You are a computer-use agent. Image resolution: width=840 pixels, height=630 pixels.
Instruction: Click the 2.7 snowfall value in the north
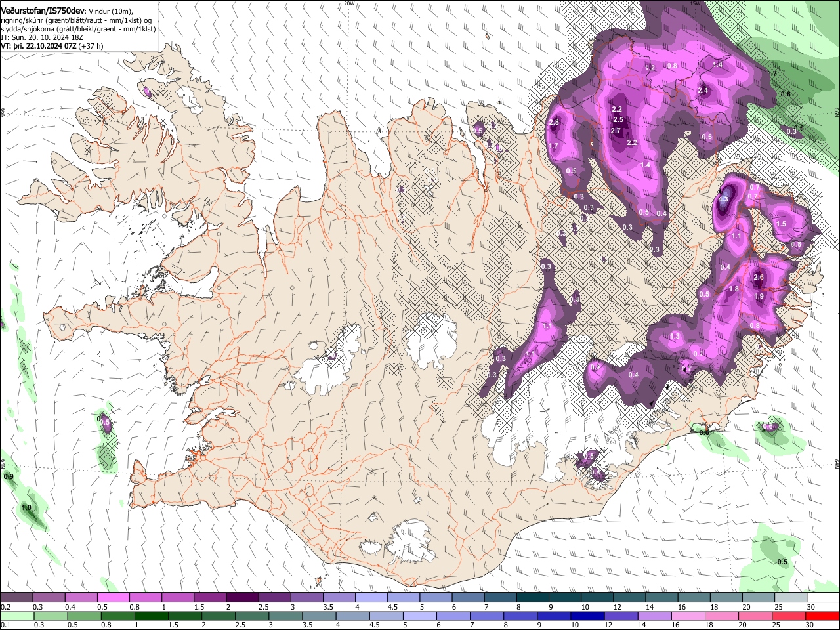coord(616,131)
